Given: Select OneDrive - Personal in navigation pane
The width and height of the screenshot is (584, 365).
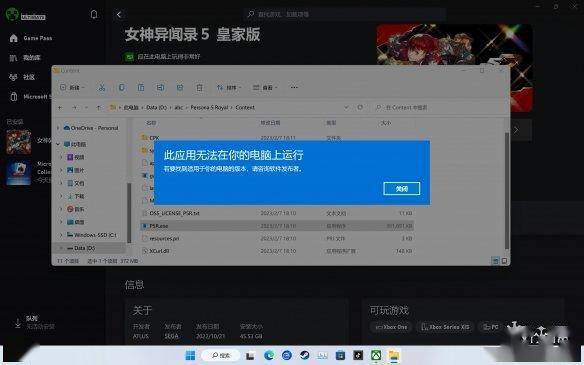Looking at the screenshot, I should 91,128.
